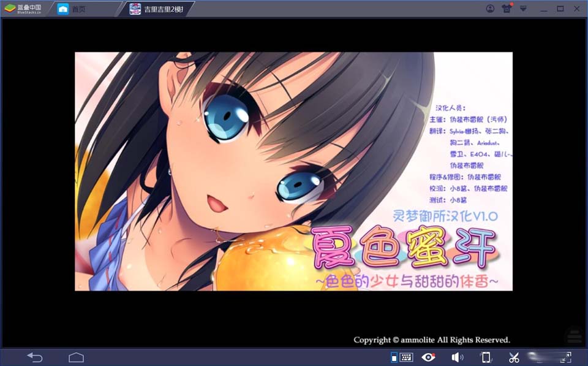This screenshot has height=366, width=588.
Task: Tap the Android back arrow
Action: pos(35,357)
